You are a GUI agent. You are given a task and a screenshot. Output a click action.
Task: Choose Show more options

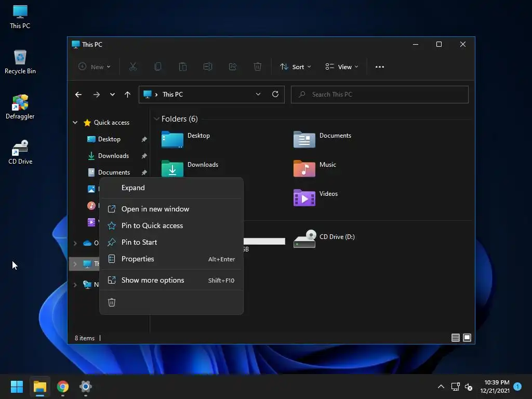(x=171, y=280)
